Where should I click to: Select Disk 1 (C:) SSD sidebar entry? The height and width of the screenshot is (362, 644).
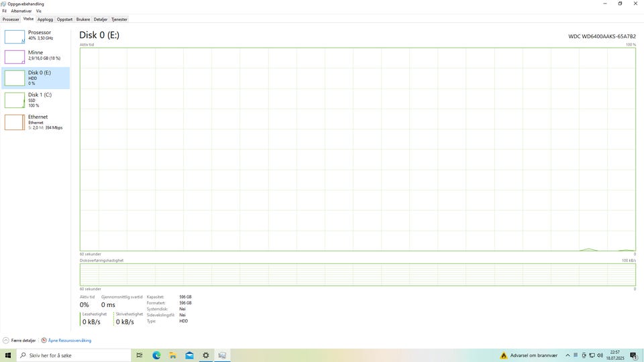36,100
